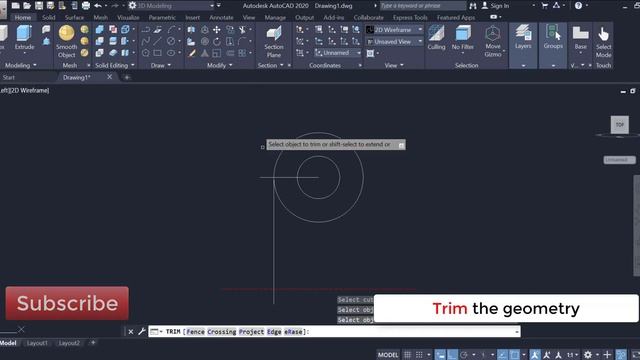Image resolution: width=640 pixels, height=360 pixels.
Task: Toggle ortho mode in status bar
Action: pos(452,355)
